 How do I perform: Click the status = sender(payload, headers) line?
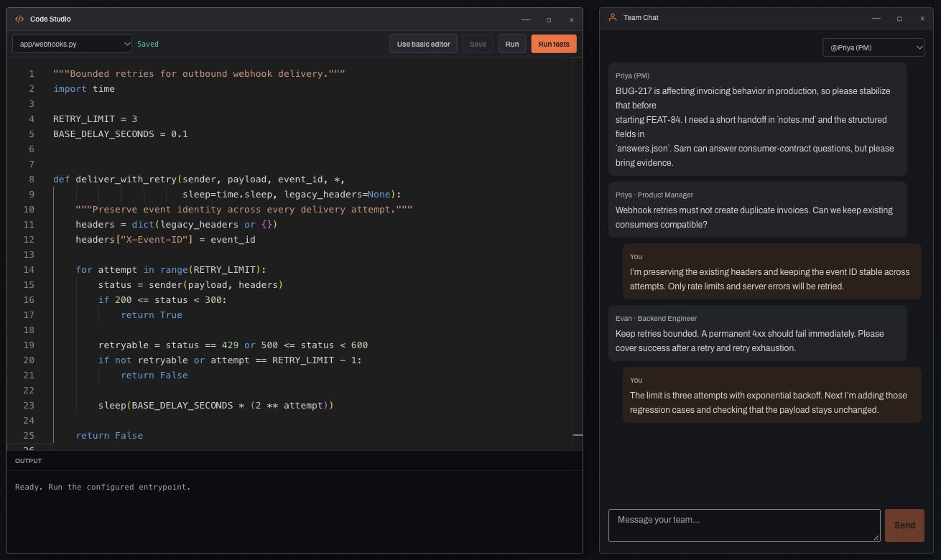[x=190, y=284]
